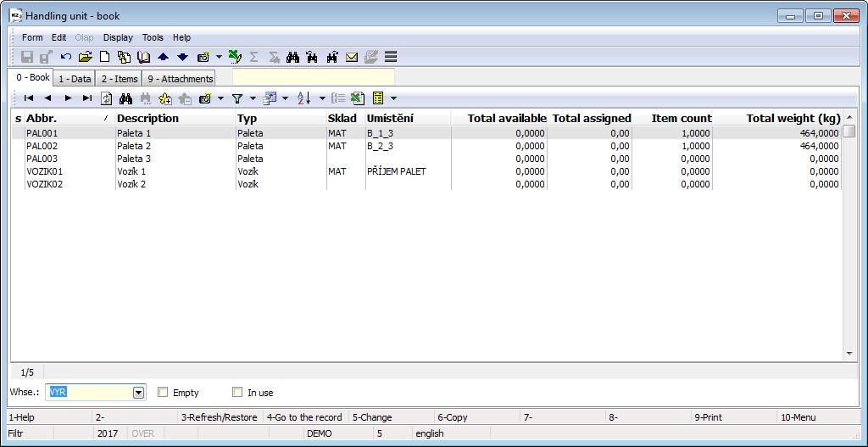868x447 pixels.
Task: Toggle the Empty checkbox
Action: point(163,393)
